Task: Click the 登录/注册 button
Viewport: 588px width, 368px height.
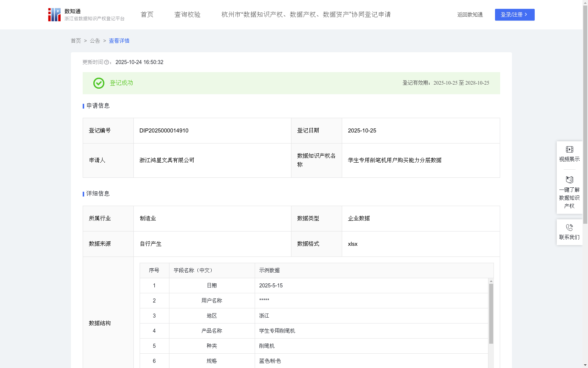Action: (x=514, y=15)
